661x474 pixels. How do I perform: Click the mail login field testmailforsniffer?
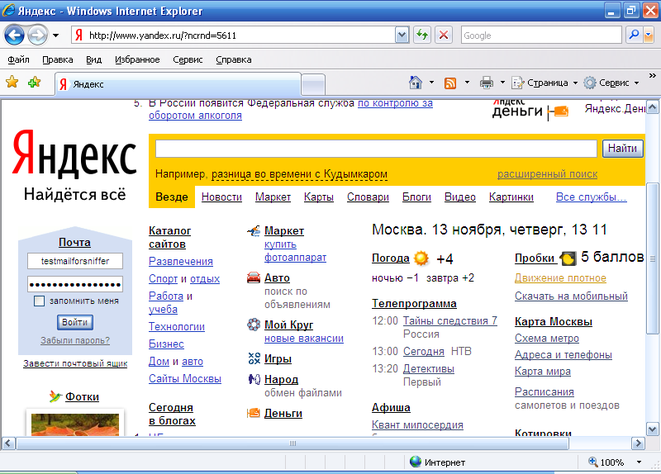pos(75,261)
